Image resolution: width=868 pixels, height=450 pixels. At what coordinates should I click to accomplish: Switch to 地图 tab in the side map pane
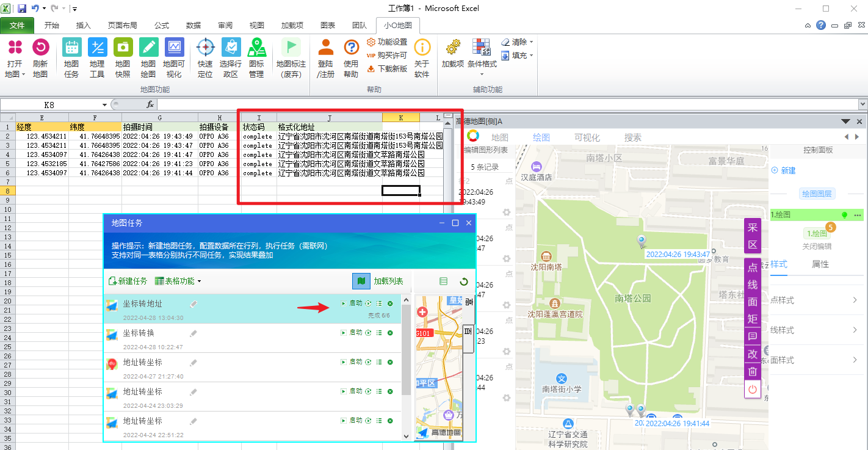pyautogui.click(x=500, y=137)
